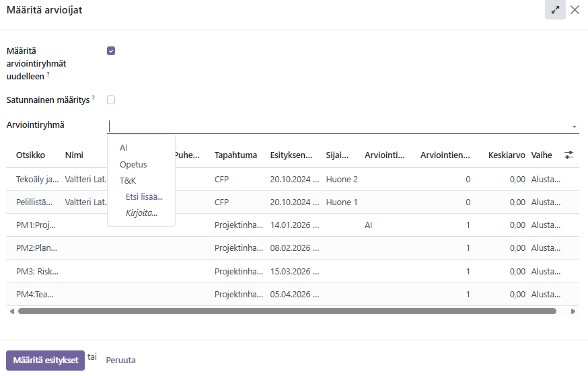Choose Opetus in the dropdown list
This screenshot has width=588, height=376.
coord(133,164)
